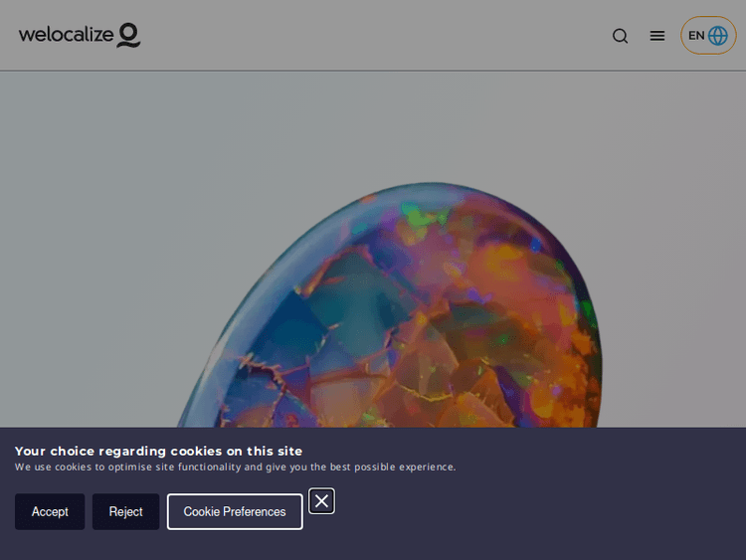Expand the EN language selector
Viewport: 746px width, 560px height.
pos(708,36)
